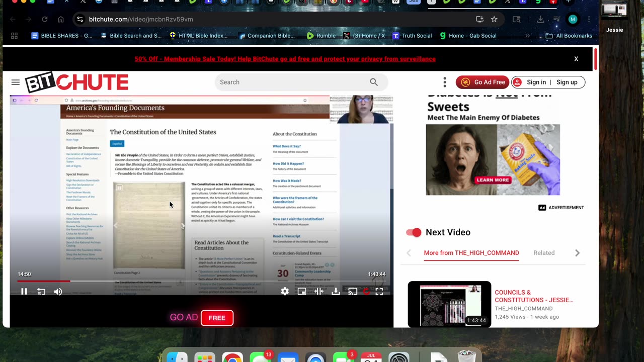Open Launchpad in the Dock
644x362 pixels.
pos(205,357)
